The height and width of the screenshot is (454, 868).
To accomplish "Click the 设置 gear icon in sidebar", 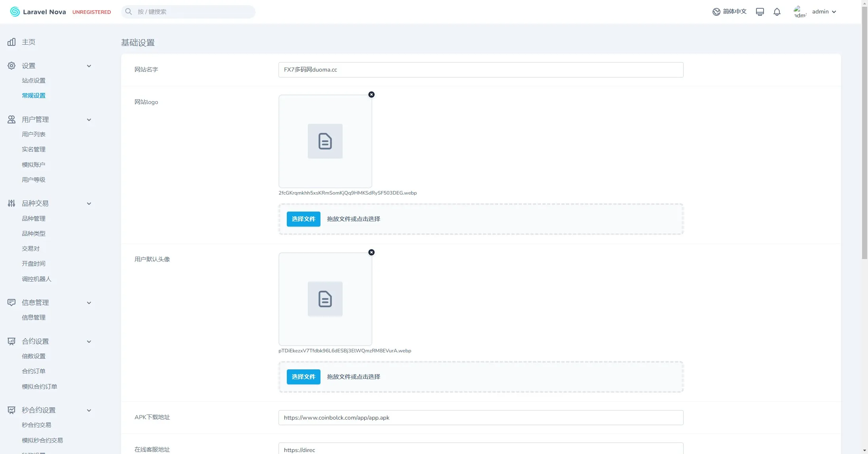I will click(11, 66).
